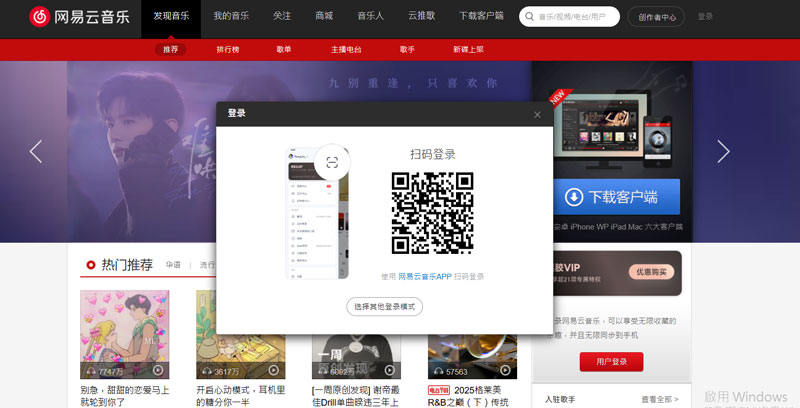This screenshot has width=800, height=408.
Task: Select the 排行榜 sub-navigation tab
Action: (228, 49)
